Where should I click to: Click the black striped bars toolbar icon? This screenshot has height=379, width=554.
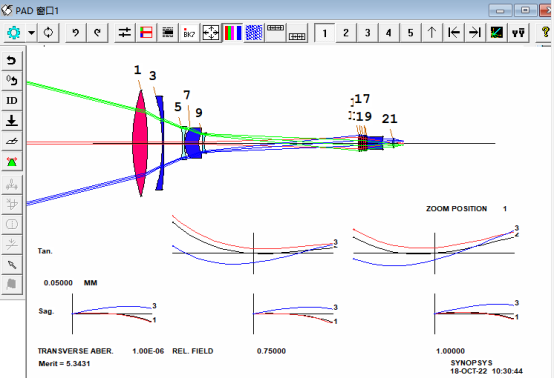coord(168,33)
